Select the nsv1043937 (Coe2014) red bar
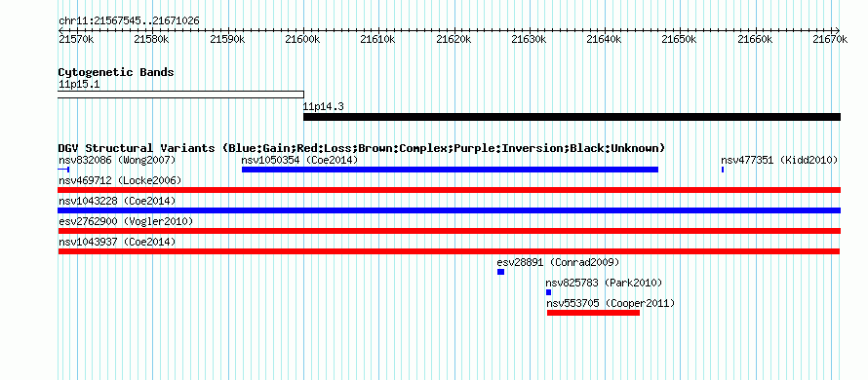The image size is (868, 380). [x=449, y=251]
